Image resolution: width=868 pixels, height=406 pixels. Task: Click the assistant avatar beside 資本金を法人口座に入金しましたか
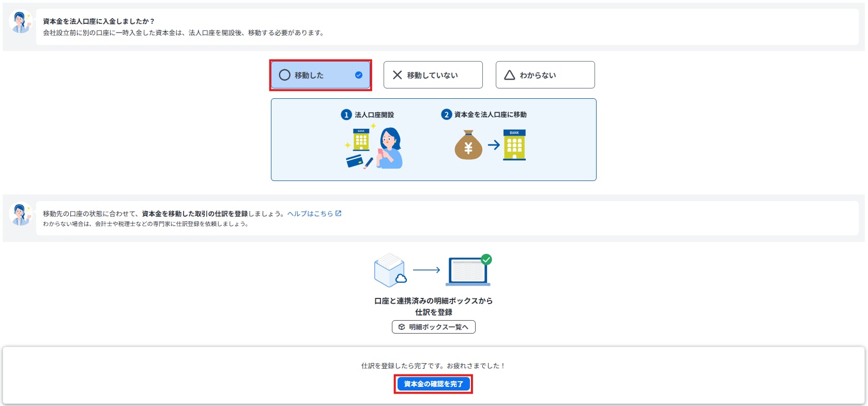[21, 22]
